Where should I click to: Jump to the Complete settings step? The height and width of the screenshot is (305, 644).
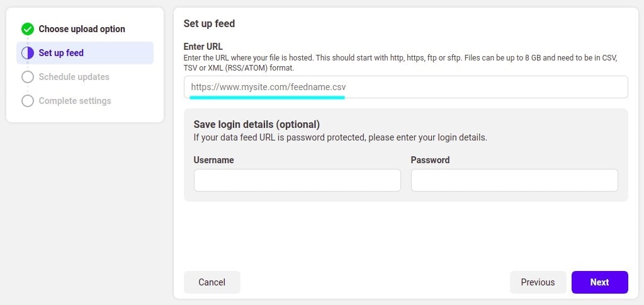(x=75, y=101)
